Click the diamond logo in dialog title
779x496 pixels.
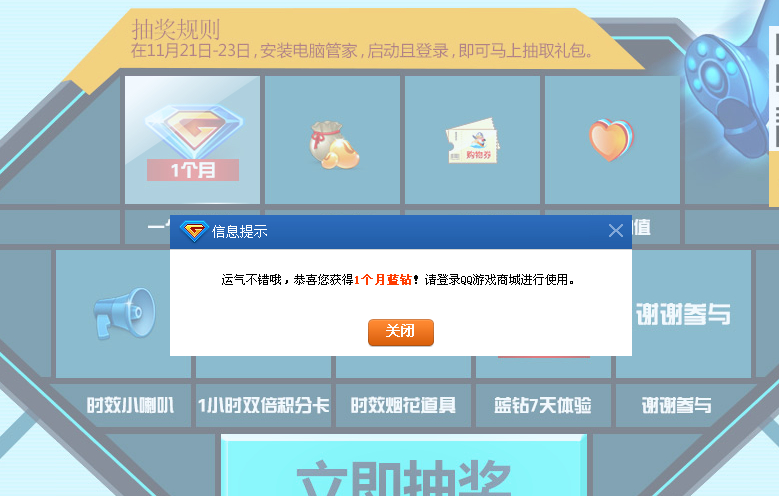coord(194,231)
